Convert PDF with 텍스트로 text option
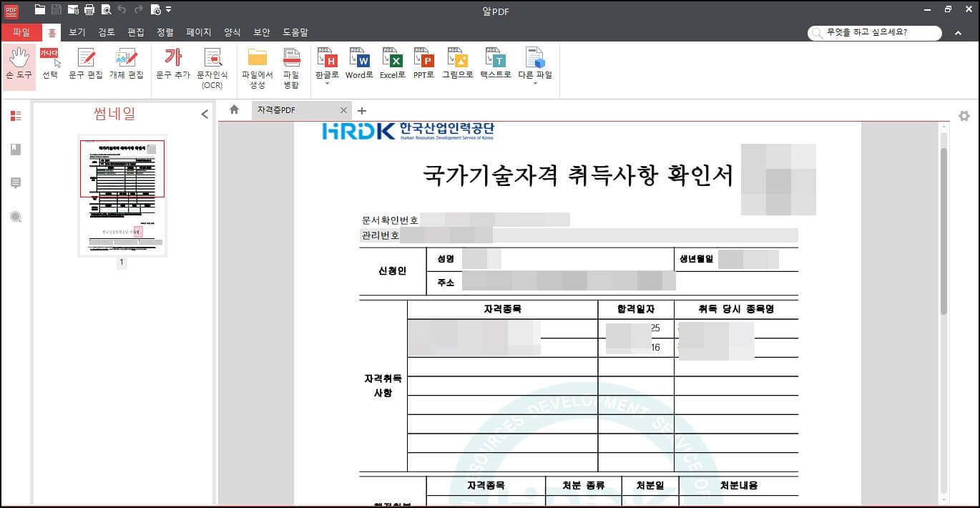This screenshot has height=508, width=980. coord(495,63)
